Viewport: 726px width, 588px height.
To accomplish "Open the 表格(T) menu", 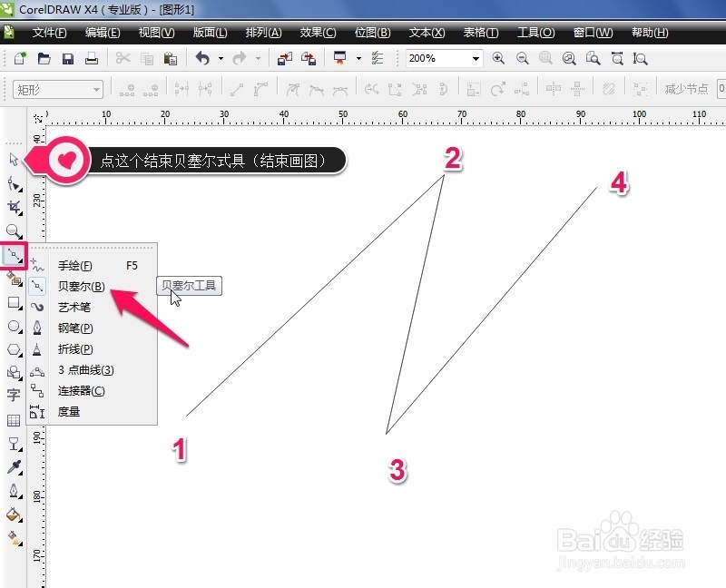I will (481, 33).
